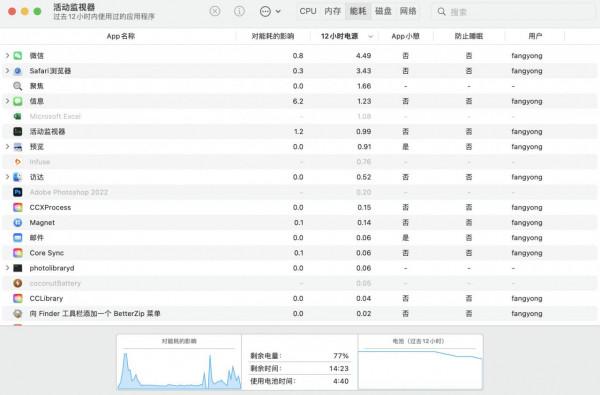Sort by App小憩 column header
Image resolution: width=600 pixels, height=395 pixels.
[x=406, y=36]
